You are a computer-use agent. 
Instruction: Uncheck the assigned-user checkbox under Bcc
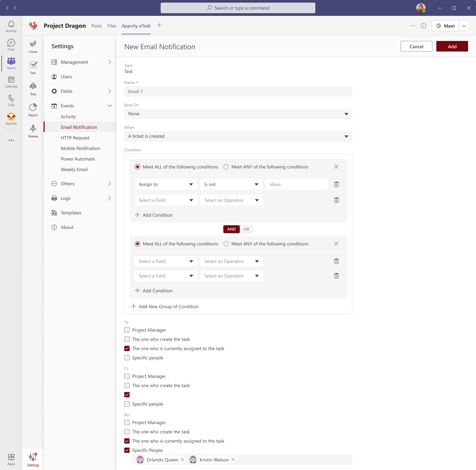click(127, 441)
